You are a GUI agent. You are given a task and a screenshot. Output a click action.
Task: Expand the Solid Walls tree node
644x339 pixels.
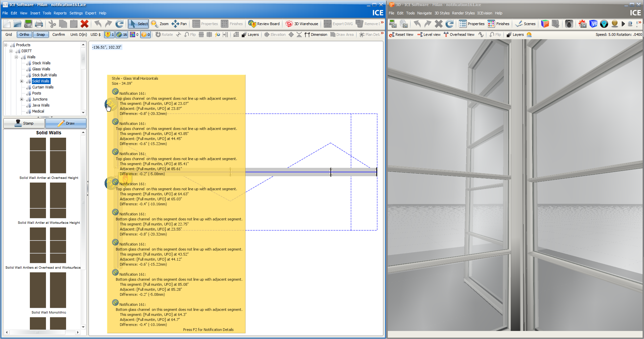[22, 81]
